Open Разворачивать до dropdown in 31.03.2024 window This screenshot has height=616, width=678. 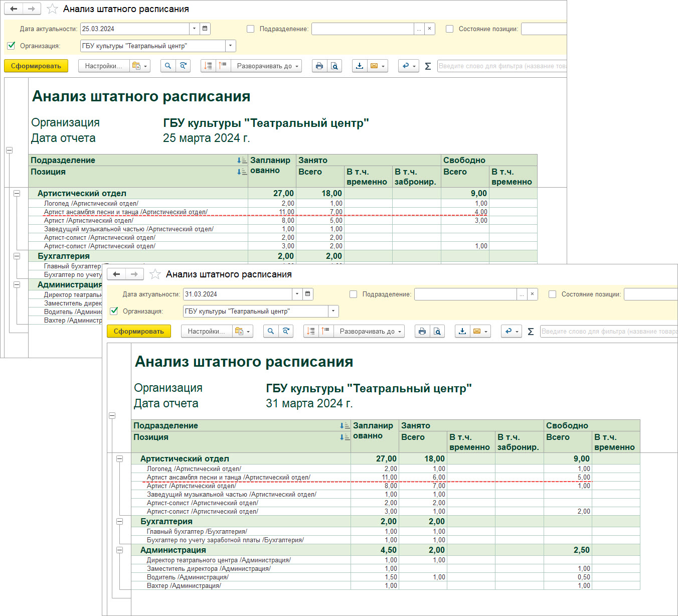click(370, 331)
